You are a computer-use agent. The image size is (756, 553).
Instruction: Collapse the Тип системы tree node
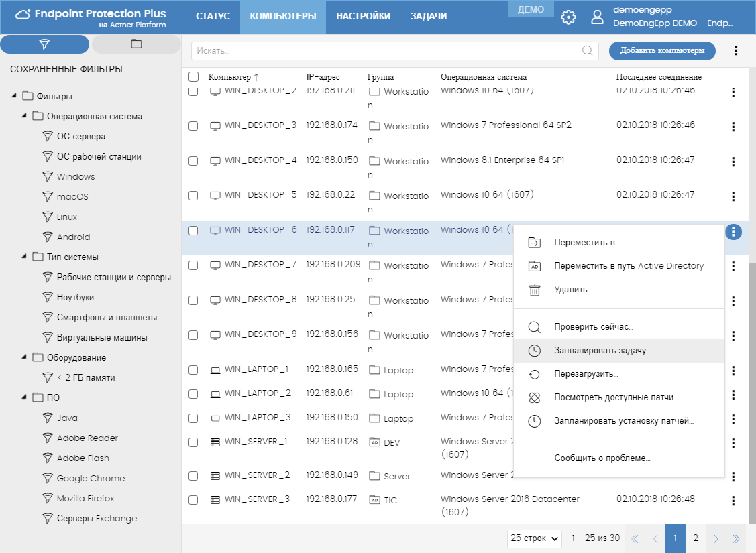pyautogui.click(x=24, y=257)
